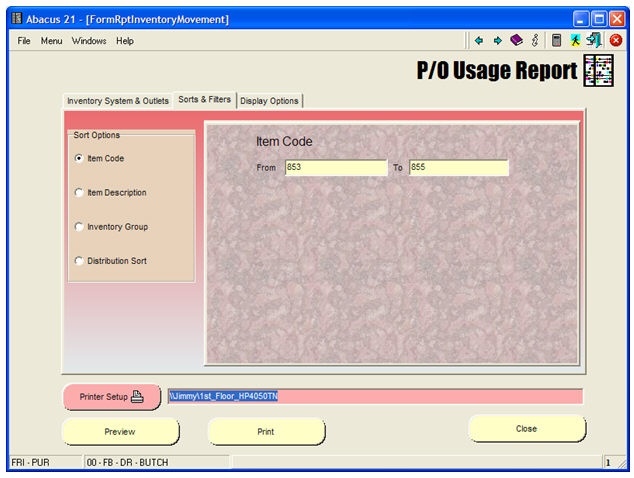Open the calculator toolbar icon
634x478 pixels.
coord(556,41)
